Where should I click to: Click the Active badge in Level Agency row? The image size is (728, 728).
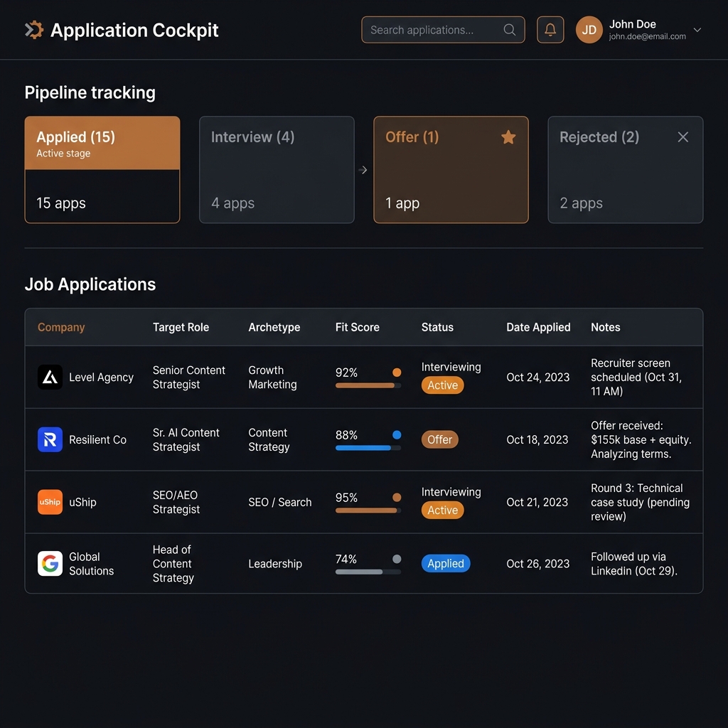click(x=442, y=385)
